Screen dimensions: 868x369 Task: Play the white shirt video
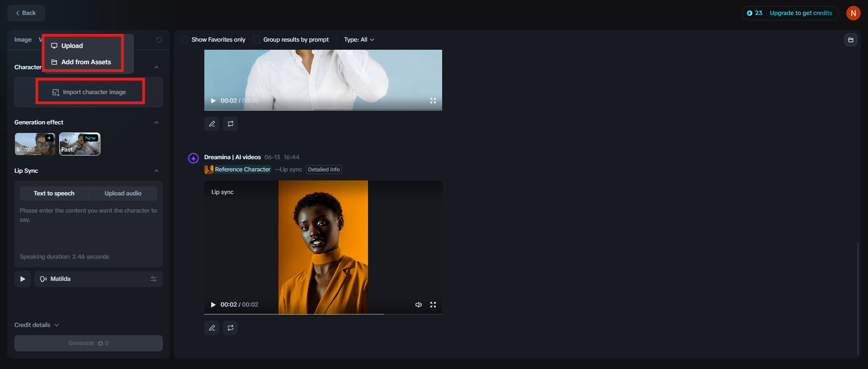click(213, 101)
